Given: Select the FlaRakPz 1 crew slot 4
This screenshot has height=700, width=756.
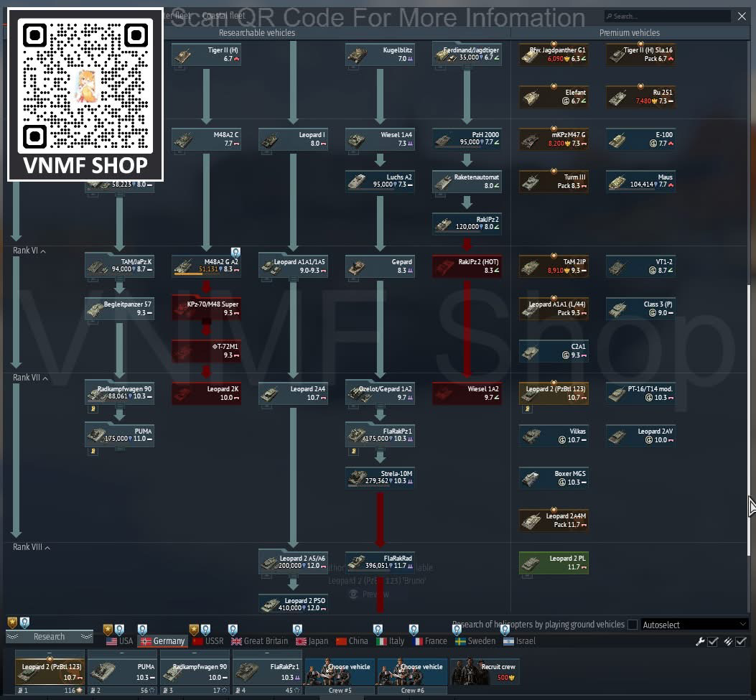Looking at the screenshot, I should pyautogui.click(x=268, y=671).
